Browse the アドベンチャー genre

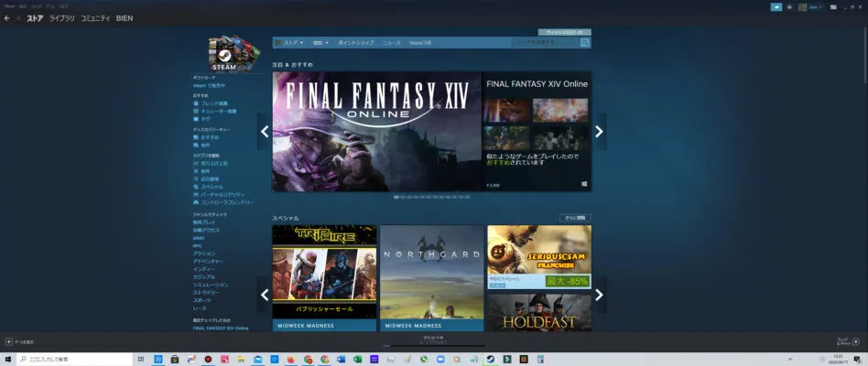tap(208, 261)
